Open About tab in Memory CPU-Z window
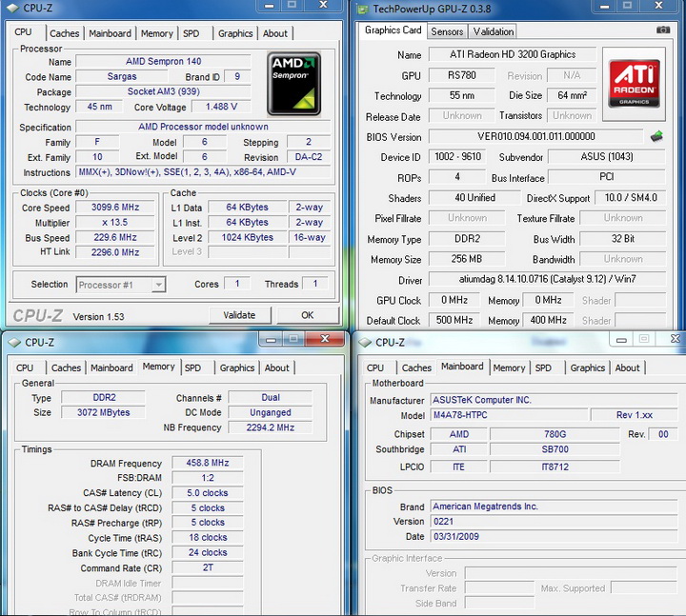The width and height of the screenshot is (686, 616). (x=277, y=368)
